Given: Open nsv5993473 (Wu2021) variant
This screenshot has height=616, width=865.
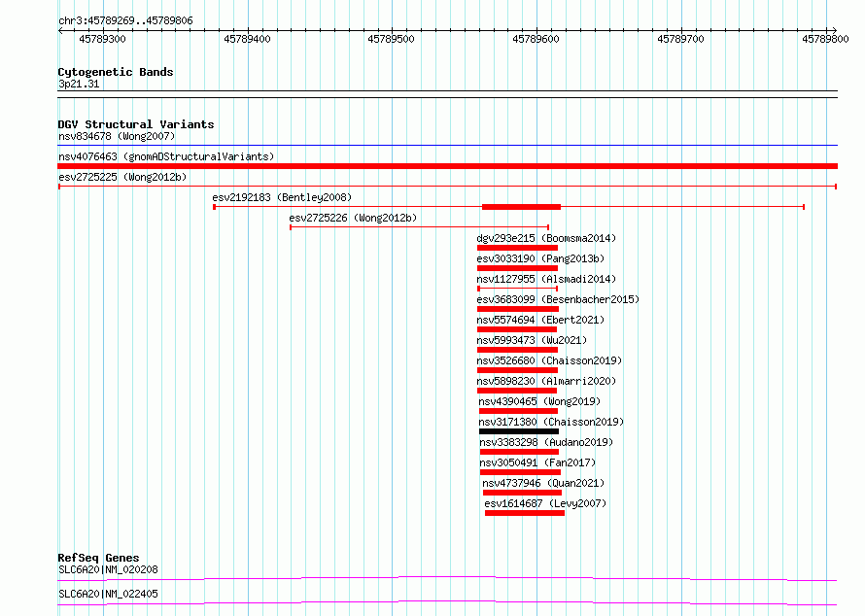Looking at the screenshot, I should point(532,340).
